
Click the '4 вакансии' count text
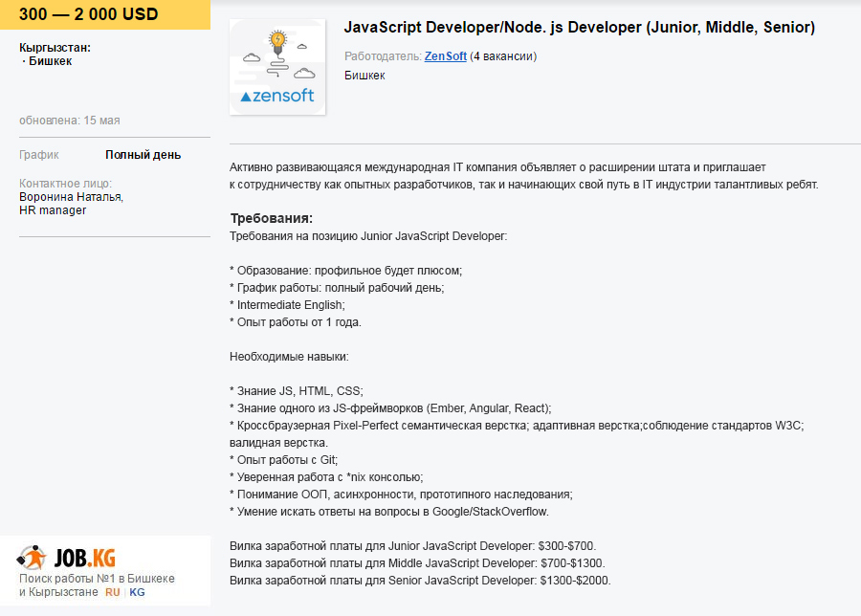click(503, 56)
